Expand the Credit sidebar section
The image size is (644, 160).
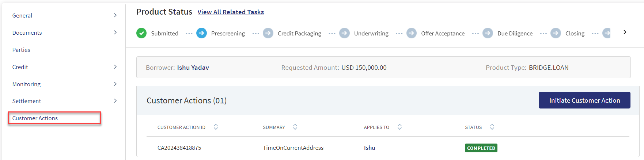(x=115, y=67)
